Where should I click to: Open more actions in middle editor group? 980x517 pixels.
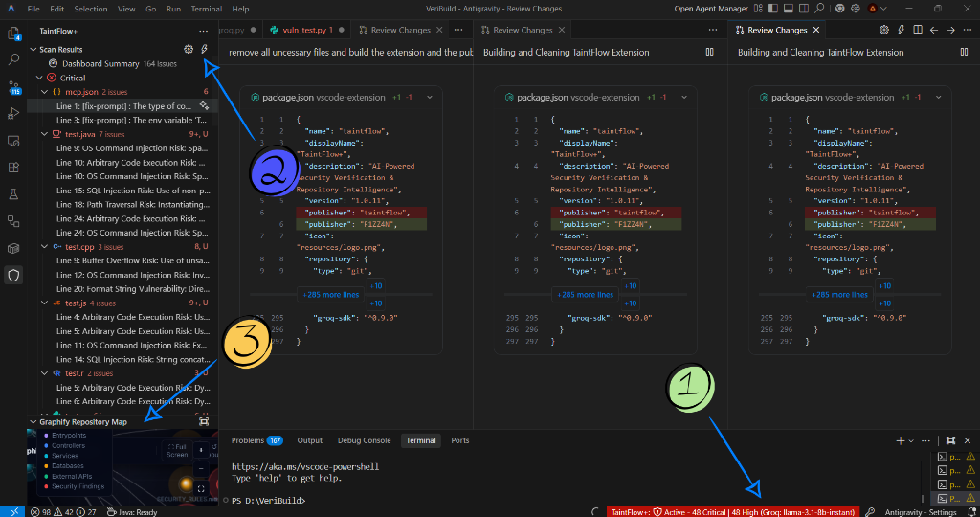pos(712,30)
